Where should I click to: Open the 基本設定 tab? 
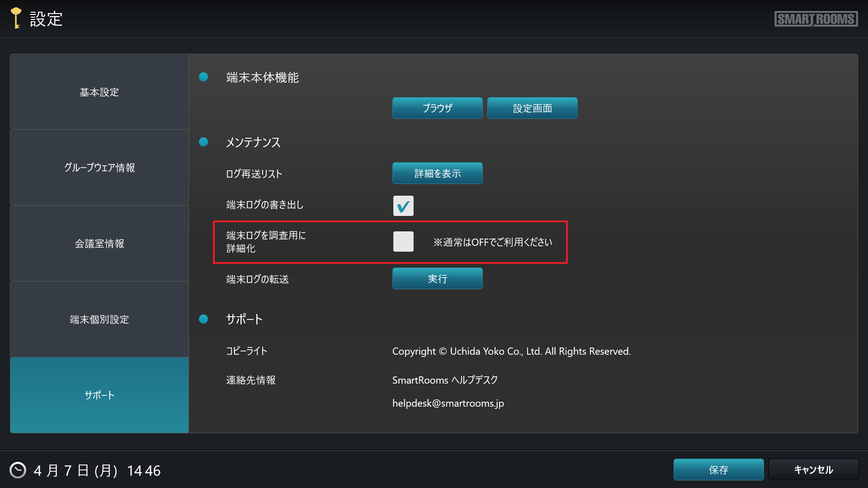pos(99,92)
